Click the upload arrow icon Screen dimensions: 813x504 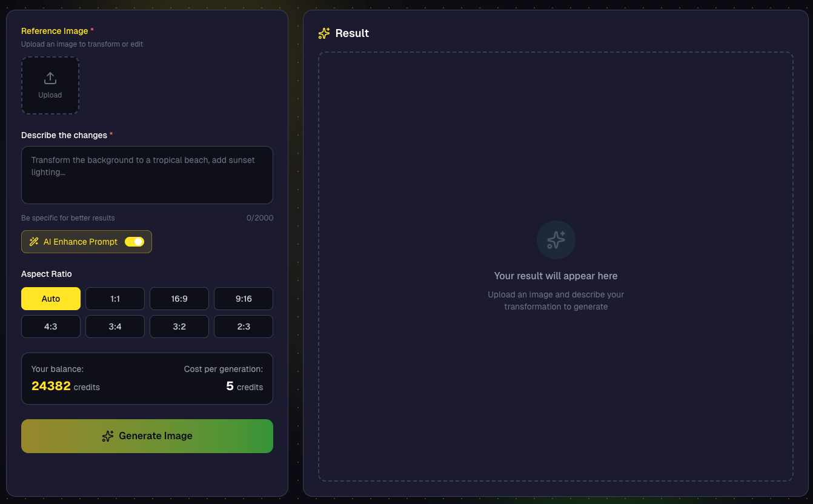coord(50,78)
